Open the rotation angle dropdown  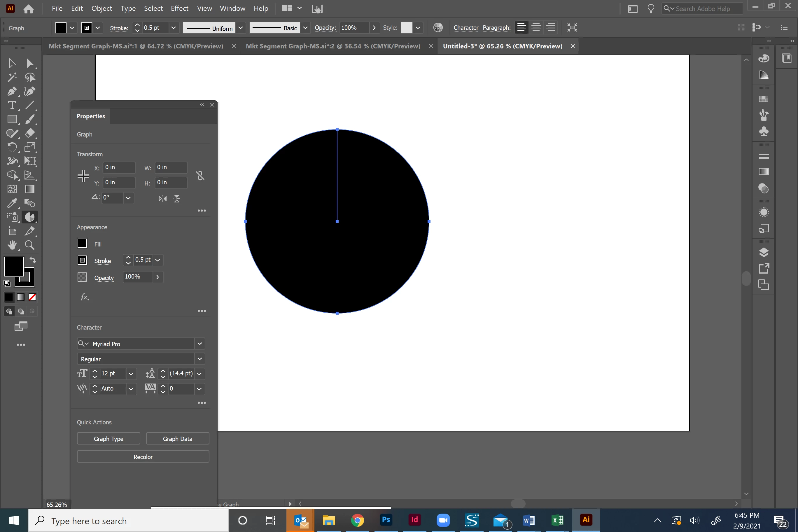128,198
